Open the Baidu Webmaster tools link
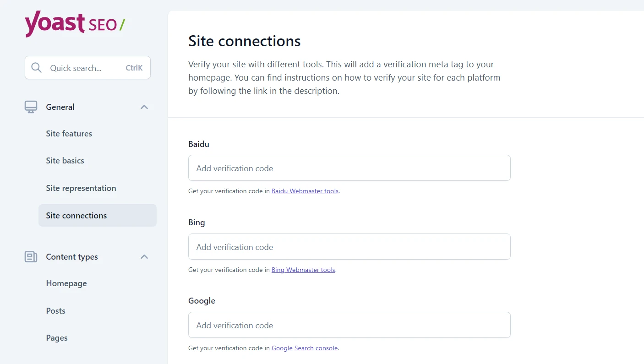 click(305, 191)
